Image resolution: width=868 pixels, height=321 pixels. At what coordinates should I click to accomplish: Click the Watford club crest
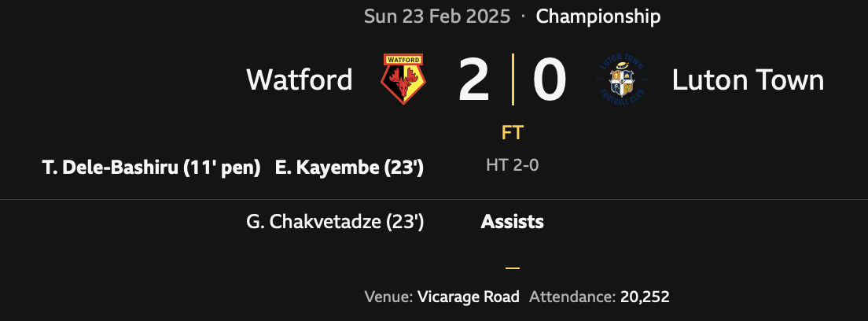(403, 79)
